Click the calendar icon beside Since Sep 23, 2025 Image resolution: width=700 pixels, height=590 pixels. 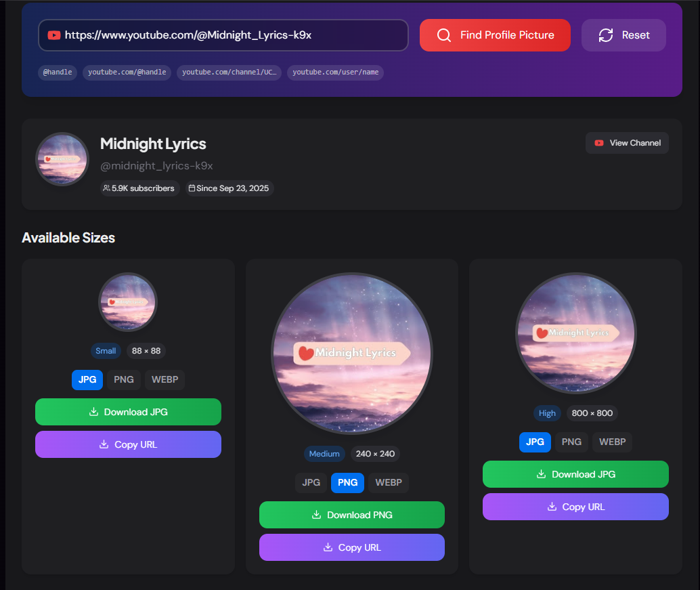pos(192,188)
